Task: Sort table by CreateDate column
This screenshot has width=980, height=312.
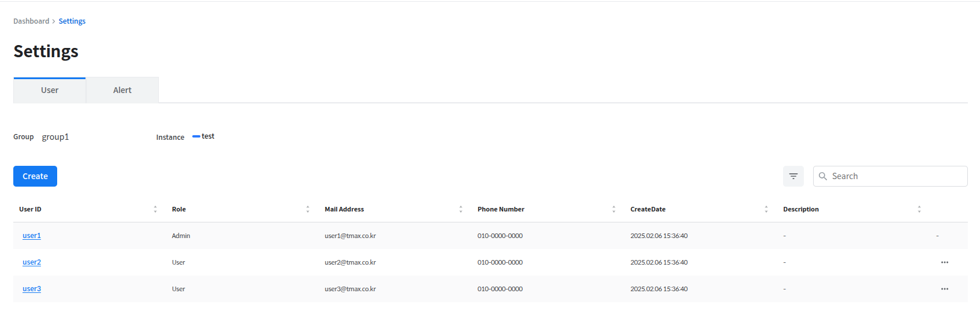Action: coord(766,209)
